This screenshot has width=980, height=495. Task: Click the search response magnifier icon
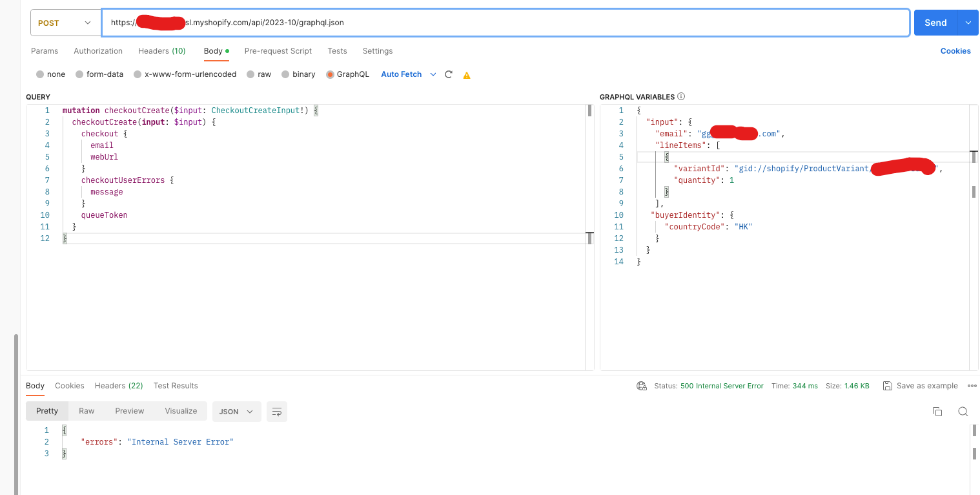963,412
